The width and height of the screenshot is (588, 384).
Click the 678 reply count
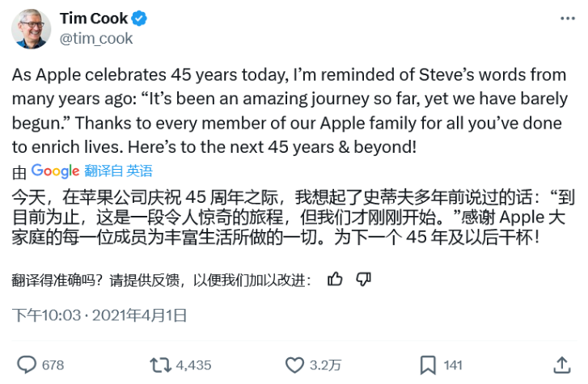53,365
